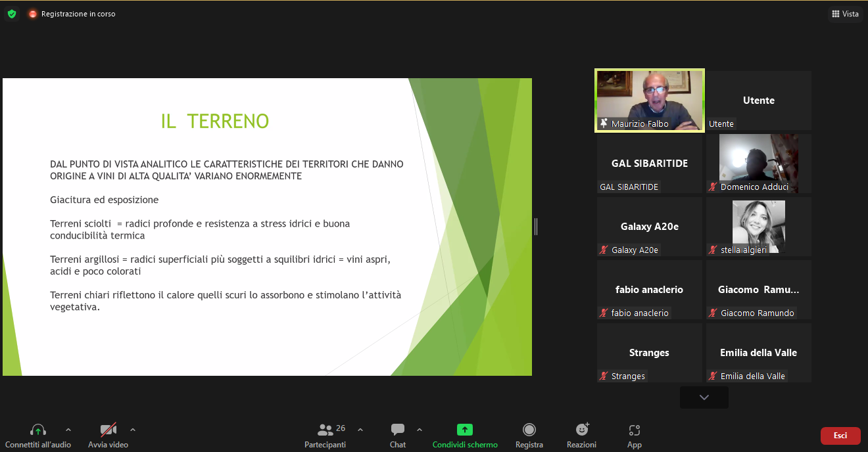This screenshot has width=868, height=452.
Task: Click muted mic icon beside Galaxy A20e label
Action: pos(604,250)
